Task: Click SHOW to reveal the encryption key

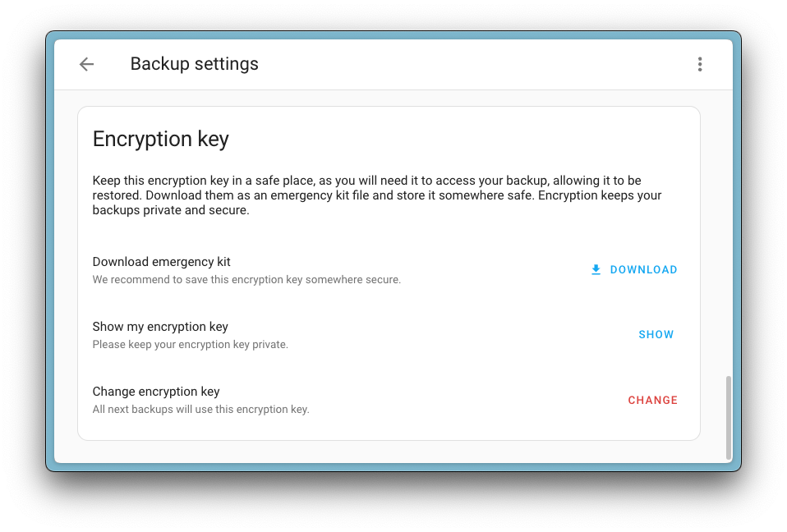Action: [x=656, y=334]
